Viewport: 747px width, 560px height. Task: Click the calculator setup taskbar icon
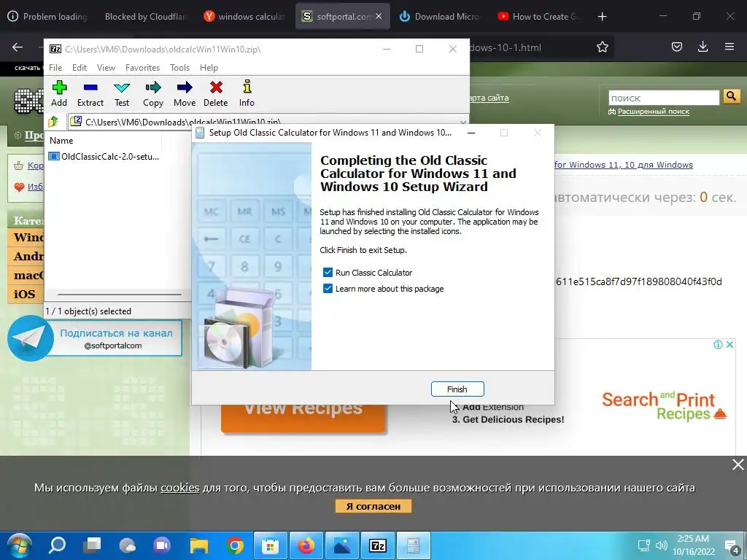point(414,545)
